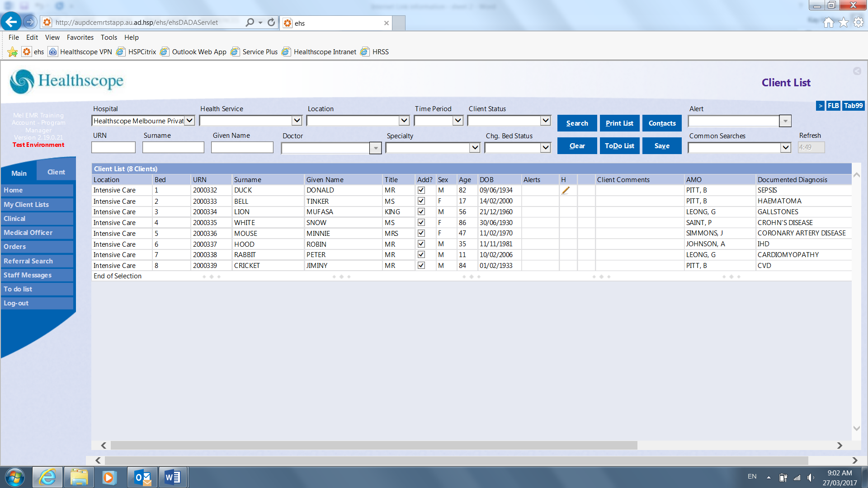The width and height of the screenshot is (868, 488).
Task: Open the Client Status dropdown
Action: click(546, 121)
